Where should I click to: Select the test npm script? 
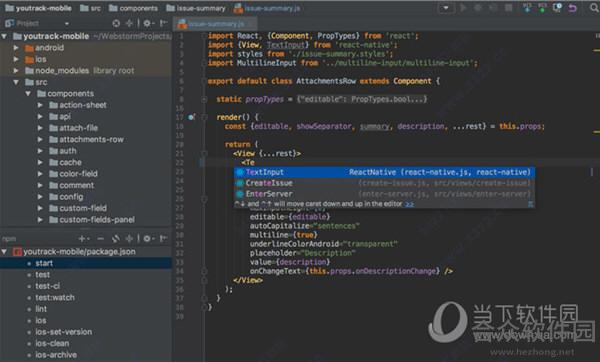click(42, 275)
